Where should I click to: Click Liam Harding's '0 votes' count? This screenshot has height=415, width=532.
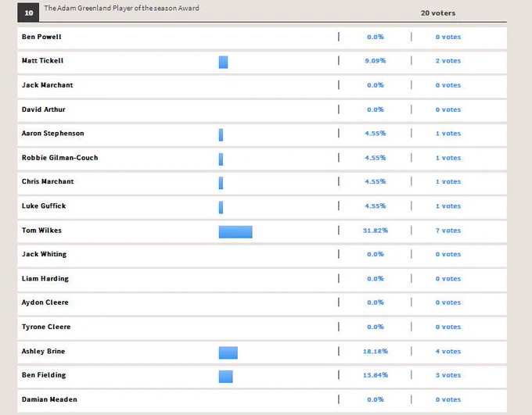coord(448,279)
